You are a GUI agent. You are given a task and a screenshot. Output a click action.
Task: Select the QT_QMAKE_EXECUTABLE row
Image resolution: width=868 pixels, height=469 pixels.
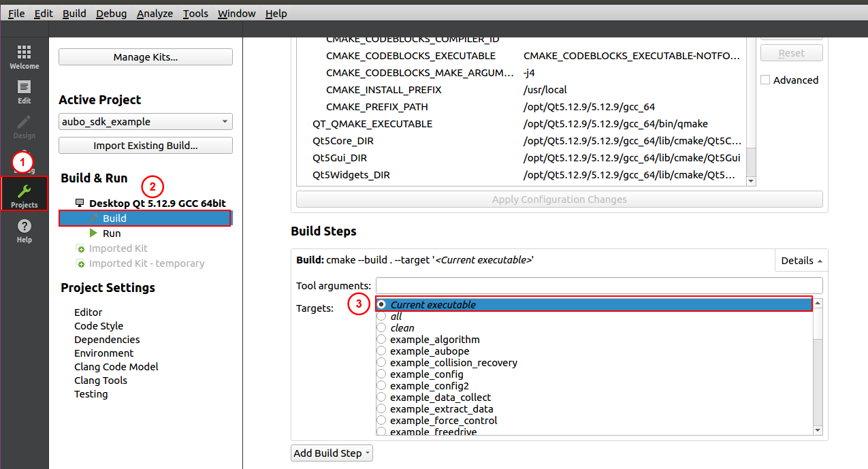pos(521,124)
